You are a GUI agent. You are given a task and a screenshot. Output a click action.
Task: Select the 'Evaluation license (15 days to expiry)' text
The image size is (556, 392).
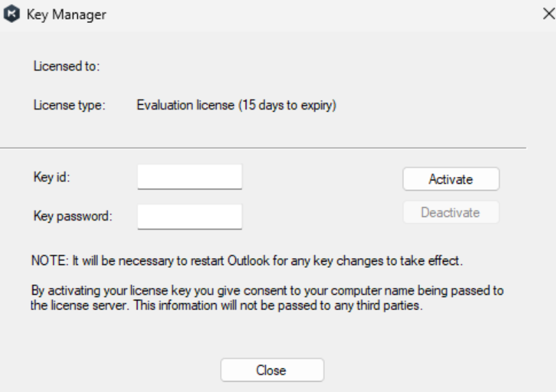pos(237,108)
